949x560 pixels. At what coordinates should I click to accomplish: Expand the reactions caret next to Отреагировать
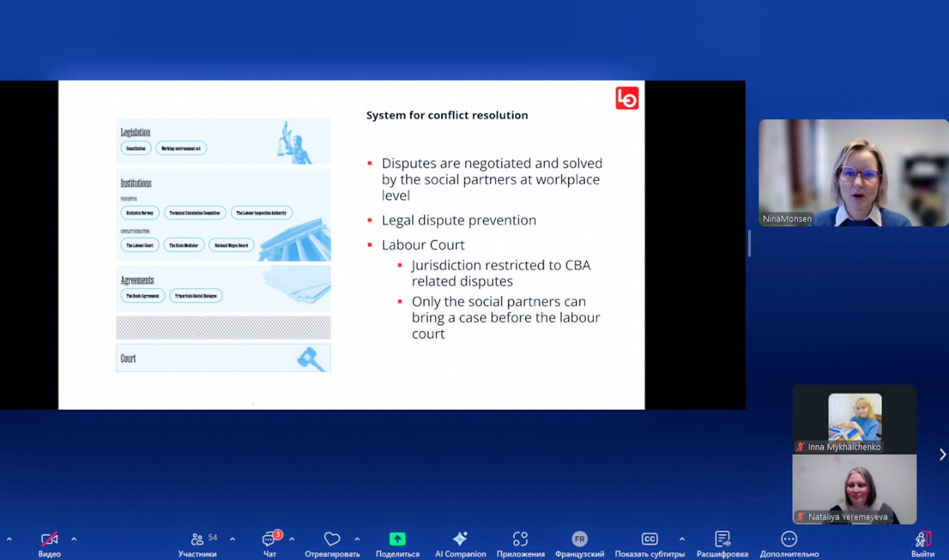pyautogui.click(x=357, y=539)
